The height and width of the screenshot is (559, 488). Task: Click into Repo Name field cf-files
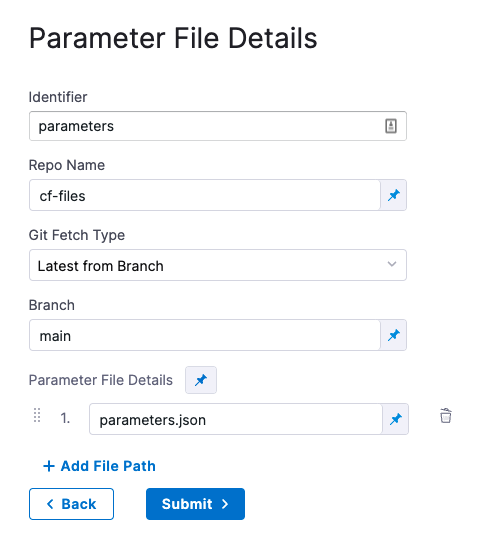(205, 195)
